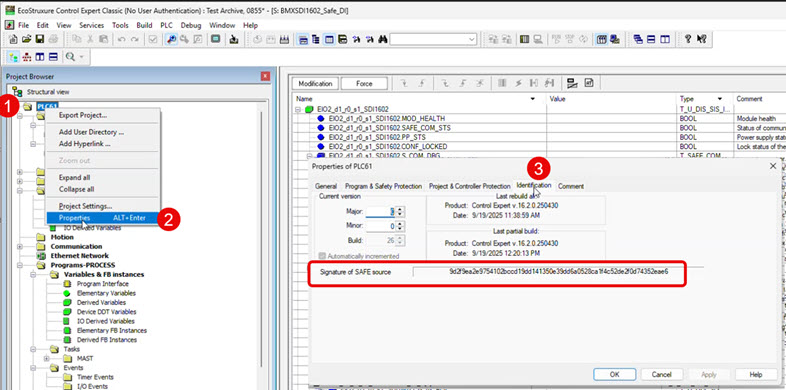Switch to the Comment tab
786x390 pixels.
pos(571,186)
